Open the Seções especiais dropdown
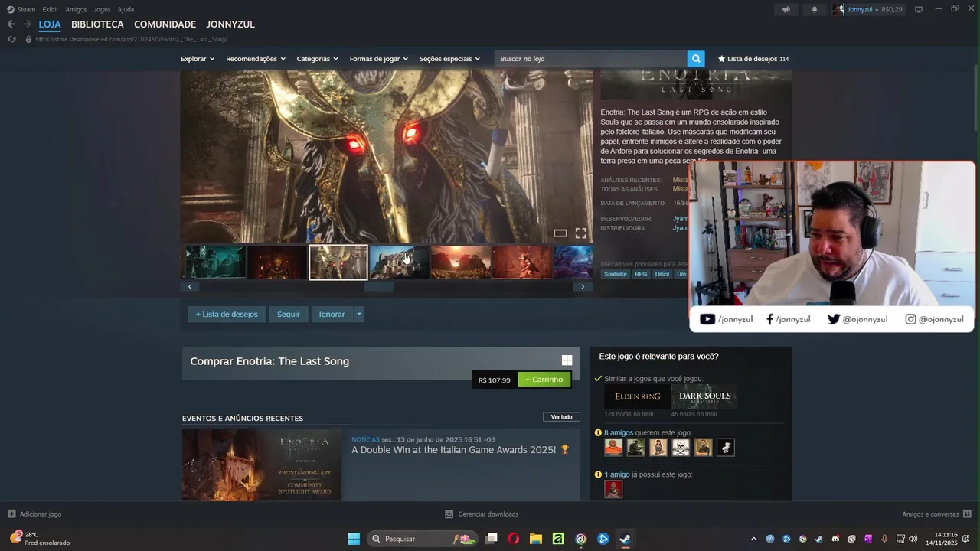The image size is (980, 551). coord(449,59)
